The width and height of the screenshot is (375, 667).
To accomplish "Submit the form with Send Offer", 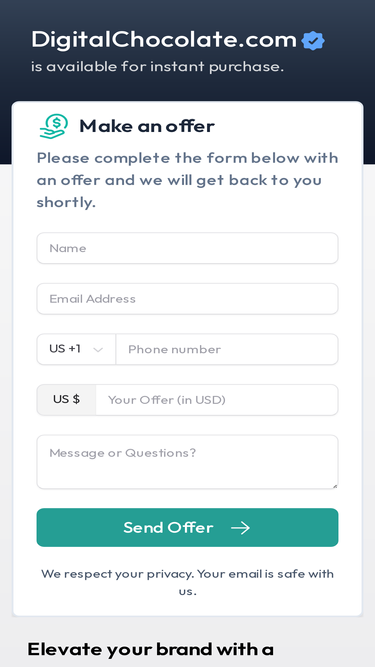I will point(188,527).
